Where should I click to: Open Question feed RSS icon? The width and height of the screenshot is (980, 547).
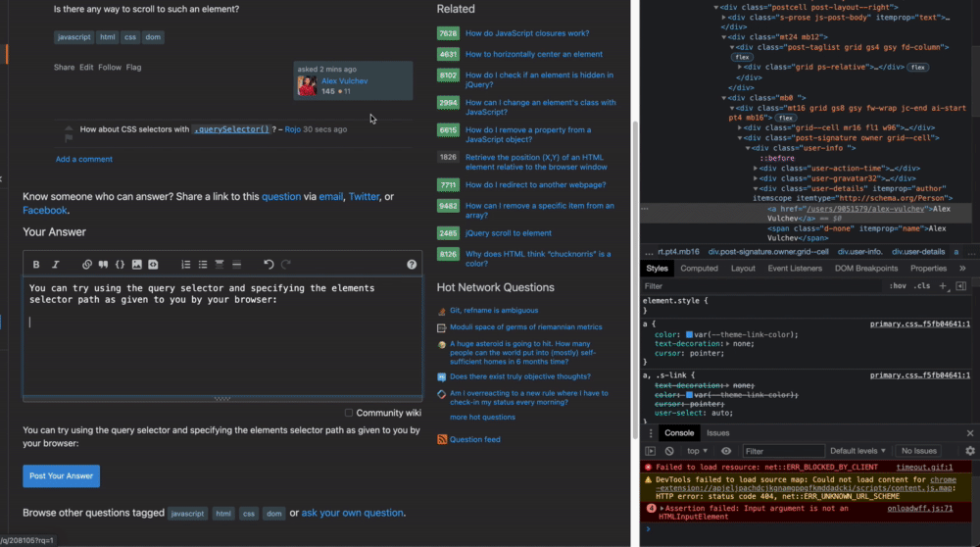click(x=442, y=439)
